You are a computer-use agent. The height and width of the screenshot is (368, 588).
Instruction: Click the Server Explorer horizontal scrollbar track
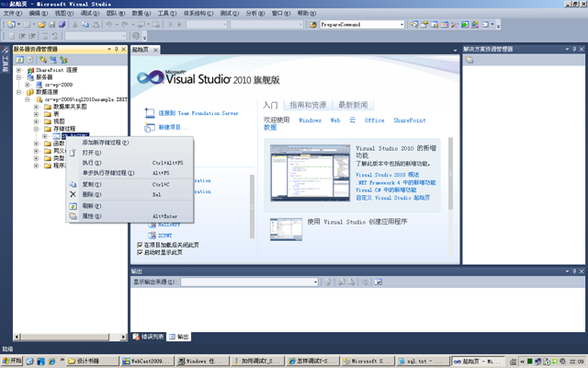coord(71,337)
